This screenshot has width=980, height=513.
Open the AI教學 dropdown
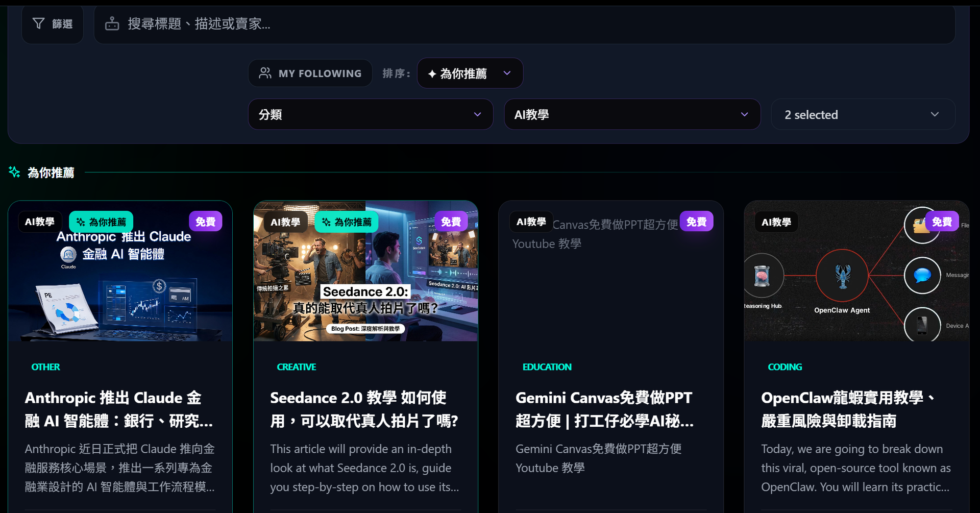coord(632,114)
